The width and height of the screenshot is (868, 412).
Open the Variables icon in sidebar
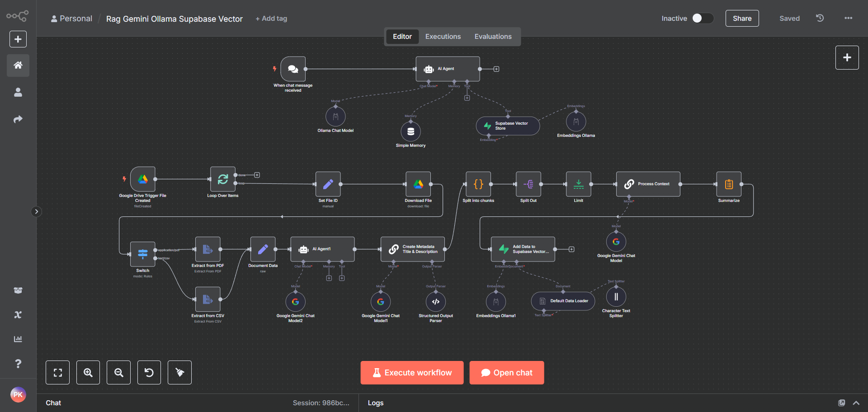click(18, 315)
